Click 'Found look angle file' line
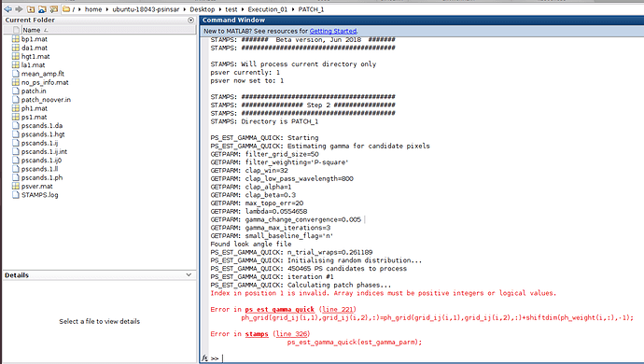The width and height of the screenshot is (644, 364). (251, 244)
